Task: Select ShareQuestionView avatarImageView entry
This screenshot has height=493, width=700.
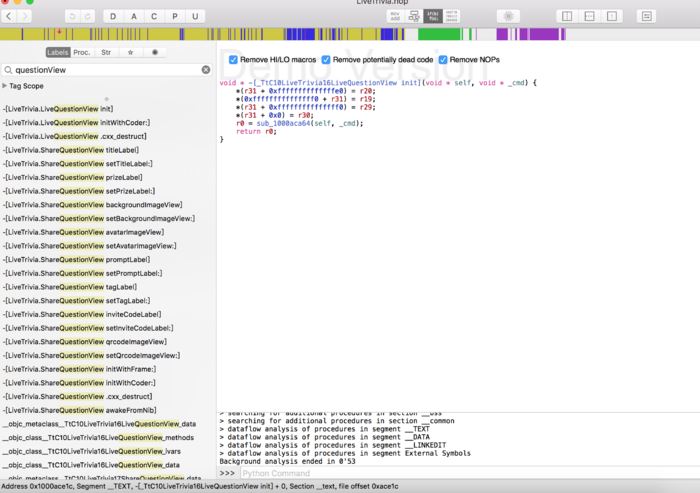Action: tap(83, 232)
